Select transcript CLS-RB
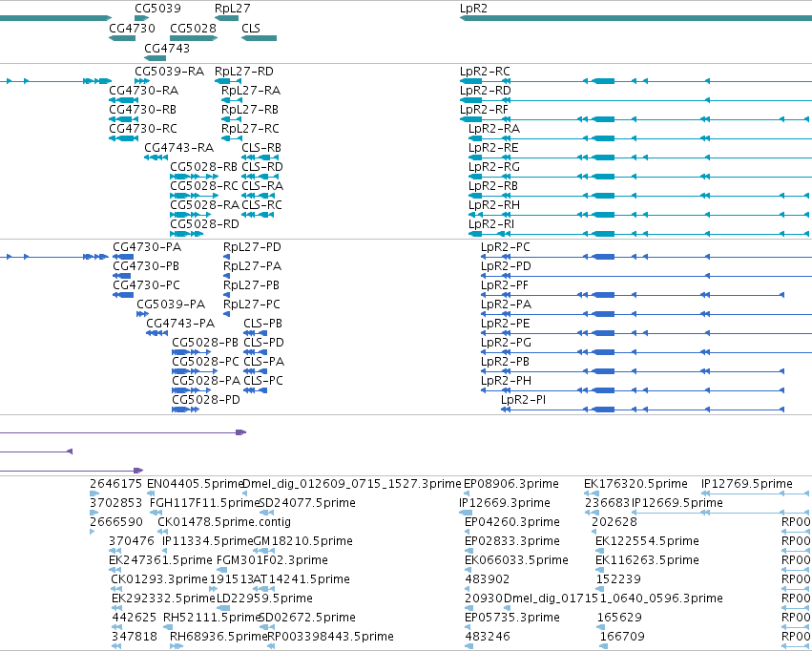The height and width of the screenshot is (651, 812). click(x=261, y=148)
